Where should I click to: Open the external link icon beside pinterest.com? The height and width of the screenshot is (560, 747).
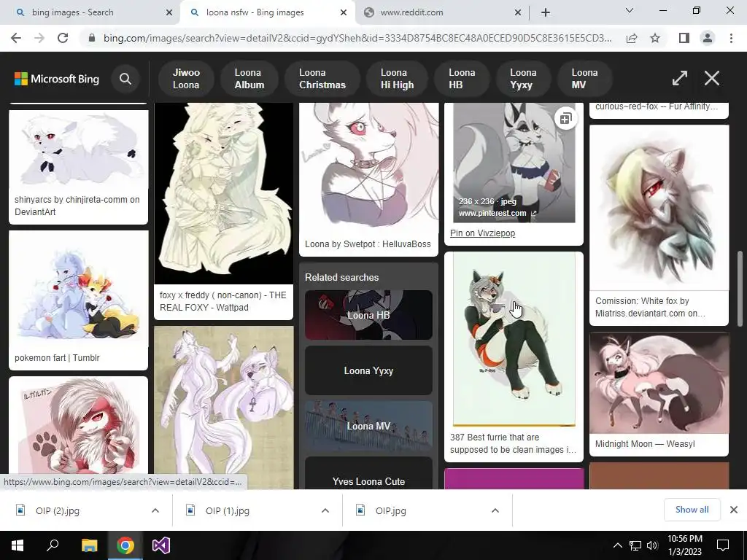(x=533, y=214)
